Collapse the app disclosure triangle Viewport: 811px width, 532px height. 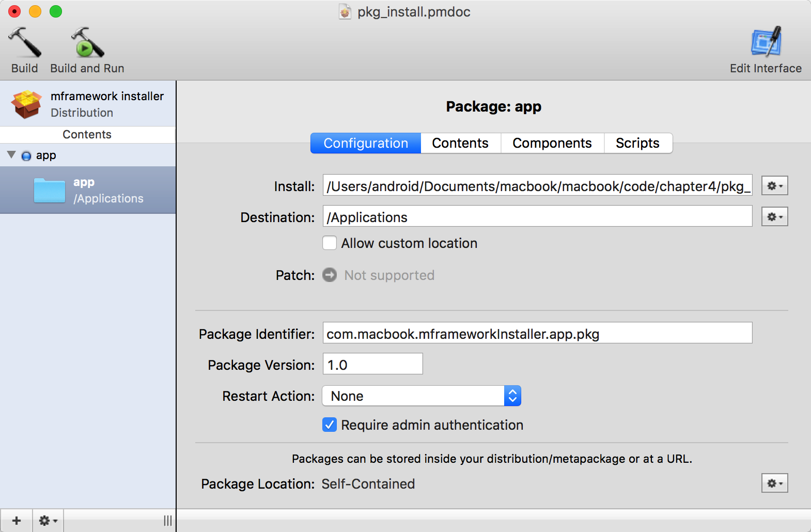[x=11, y=155]
